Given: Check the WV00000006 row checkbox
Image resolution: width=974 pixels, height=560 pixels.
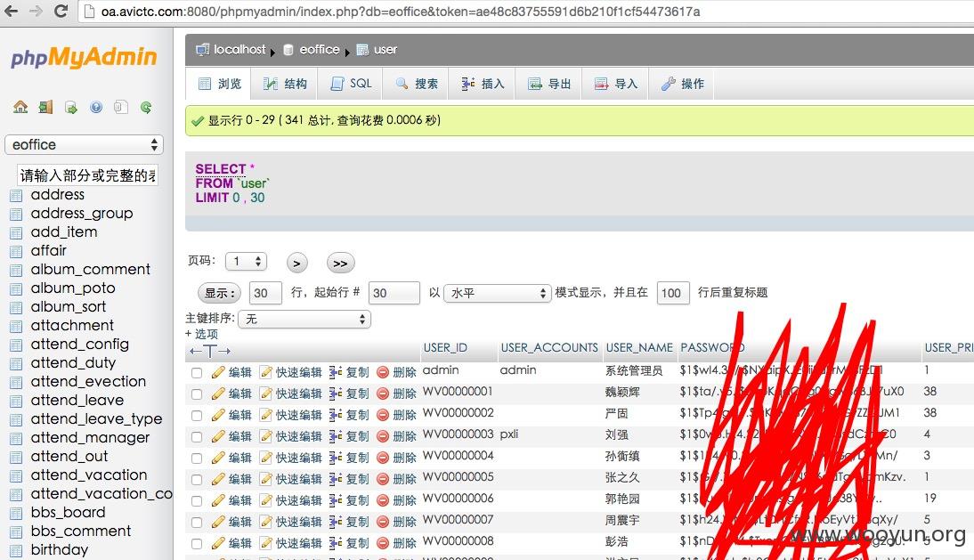Looking at the screenshot, I should [197, 501].
